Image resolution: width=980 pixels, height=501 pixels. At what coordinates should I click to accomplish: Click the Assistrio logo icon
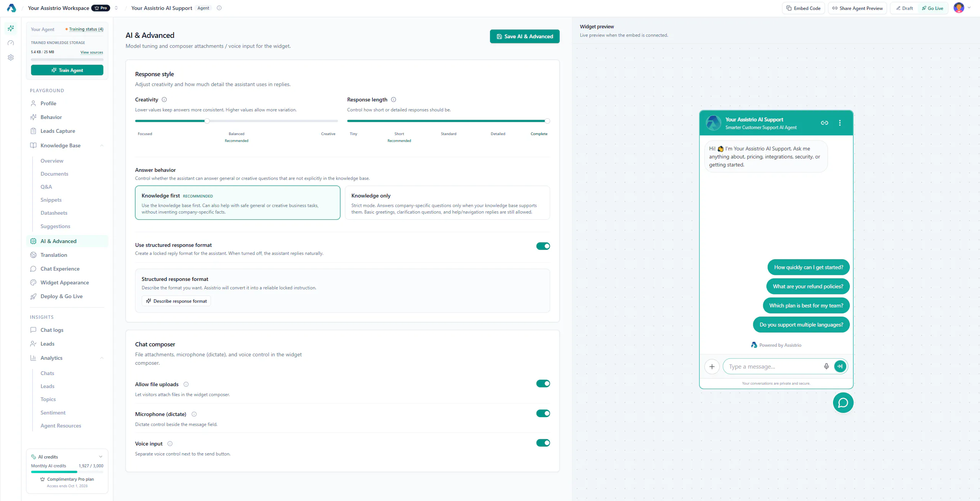[11, 8]
